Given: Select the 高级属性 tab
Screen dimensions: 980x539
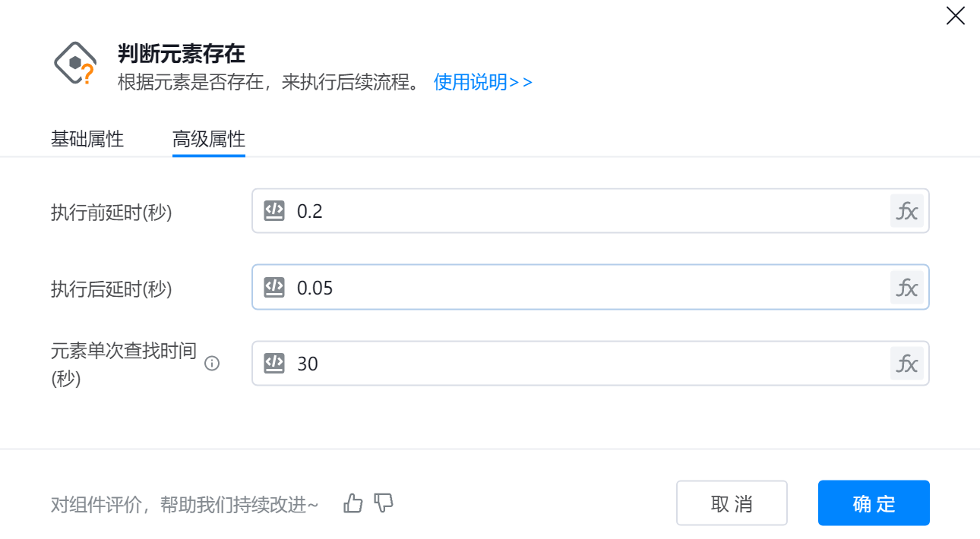Looking at the screenshot, I should pos(209,140).
